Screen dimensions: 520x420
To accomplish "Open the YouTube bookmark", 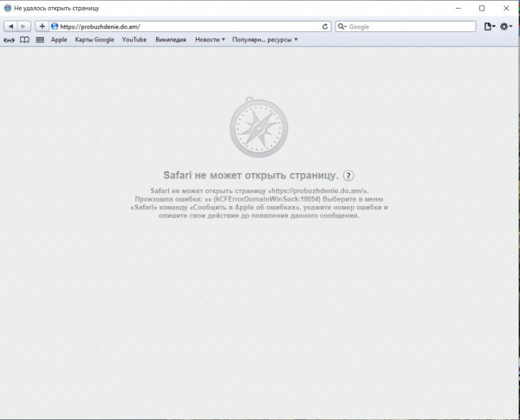I will pyautogui.click(x=134, y=40).
